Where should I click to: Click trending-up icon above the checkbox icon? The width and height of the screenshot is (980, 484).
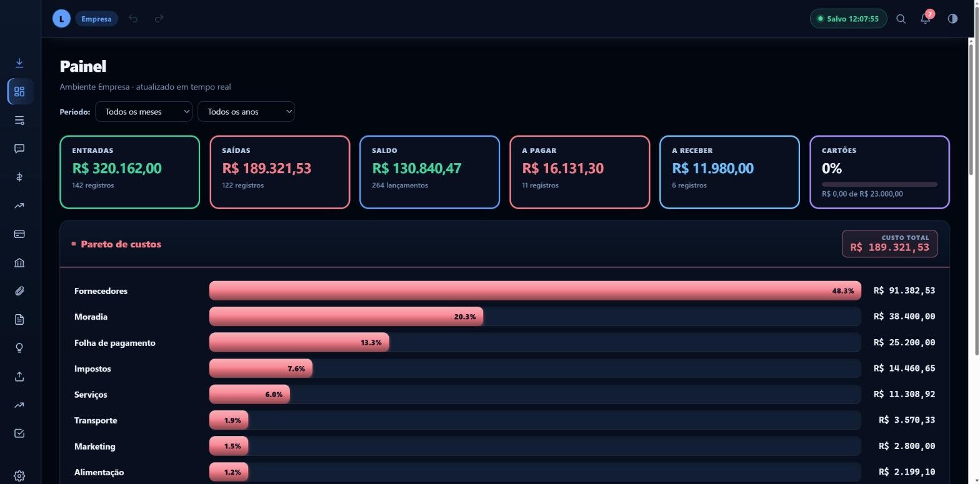19,405
